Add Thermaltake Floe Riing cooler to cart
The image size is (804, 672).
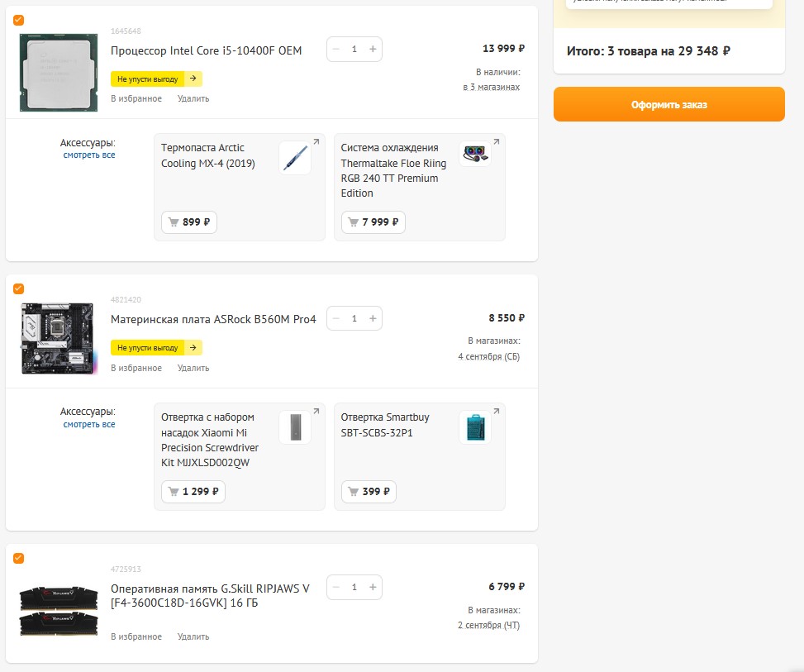click(x=369, y=222)
